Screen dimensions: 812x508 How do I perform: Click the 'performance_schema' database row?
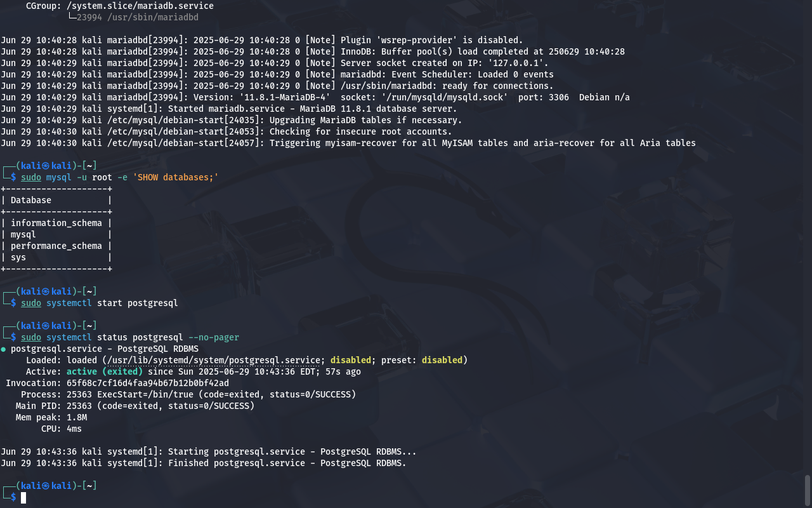[56, 246]
